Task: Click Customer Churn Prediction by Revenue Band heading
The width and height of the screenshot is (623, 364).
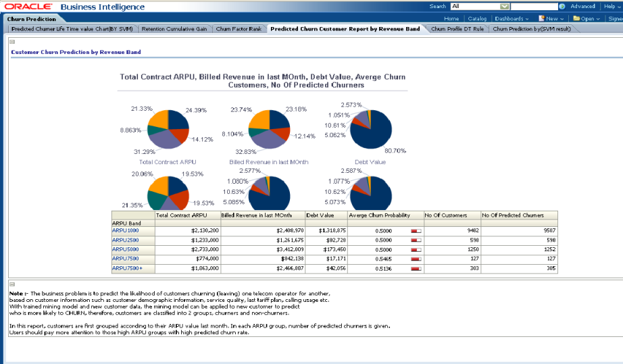Action: pos(76,52)
